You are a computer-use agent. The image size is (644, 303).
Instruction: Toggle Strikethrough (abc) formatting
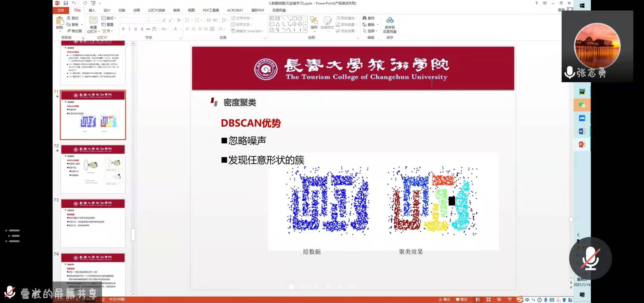coord(148,29)
